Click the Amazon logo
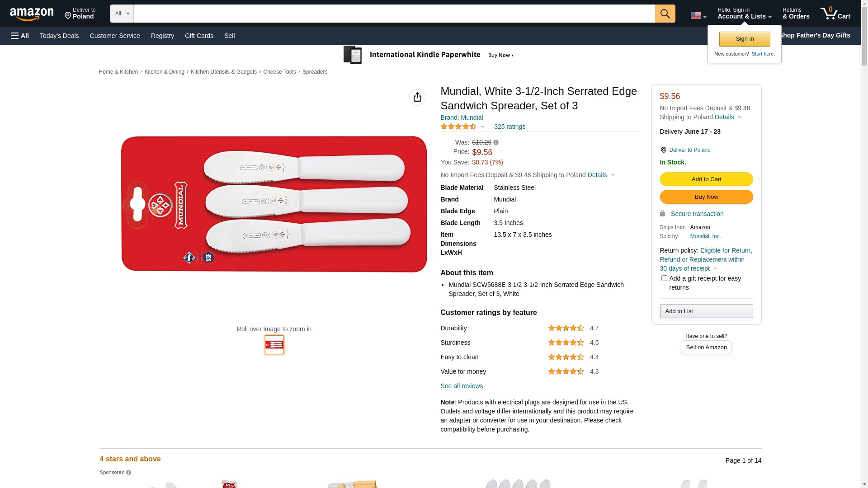The image size is (868, 488). [32, 14]
